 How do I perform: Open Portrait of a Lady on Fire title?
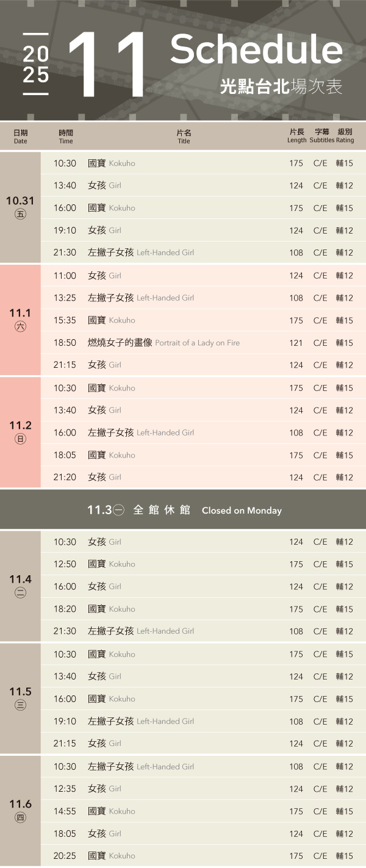(164, 343)
